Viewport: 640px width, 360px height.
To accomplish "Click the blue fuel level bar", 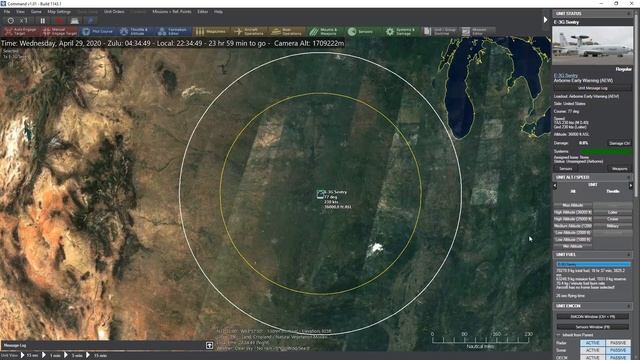I will (593, 264).
